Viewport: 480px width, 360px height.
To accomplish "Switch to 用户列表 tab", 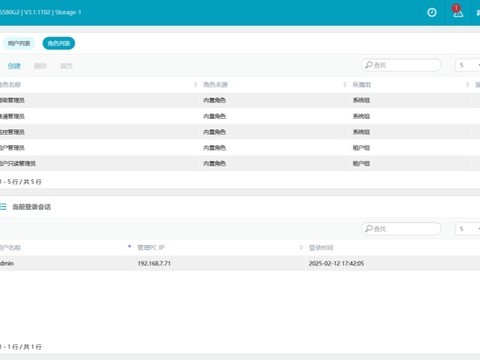I will 19,43.
